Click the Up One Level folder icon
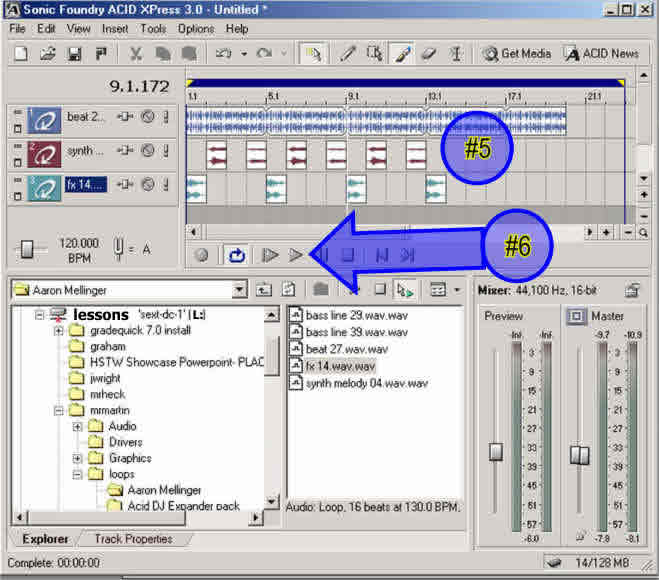This screenshot has width=659, height=580. pos(264,289)
